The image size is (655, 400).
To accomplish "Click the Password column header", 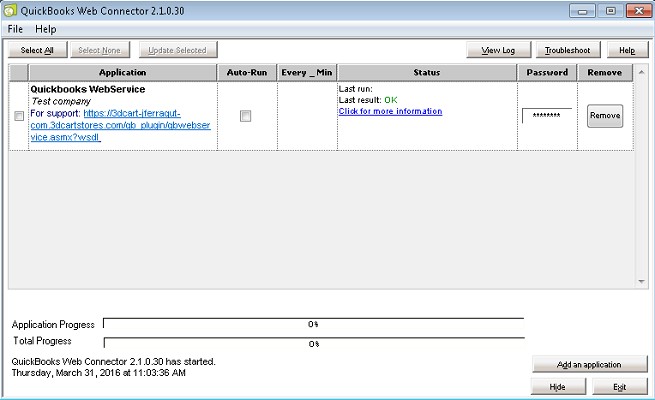I will (x=547, y=73).
